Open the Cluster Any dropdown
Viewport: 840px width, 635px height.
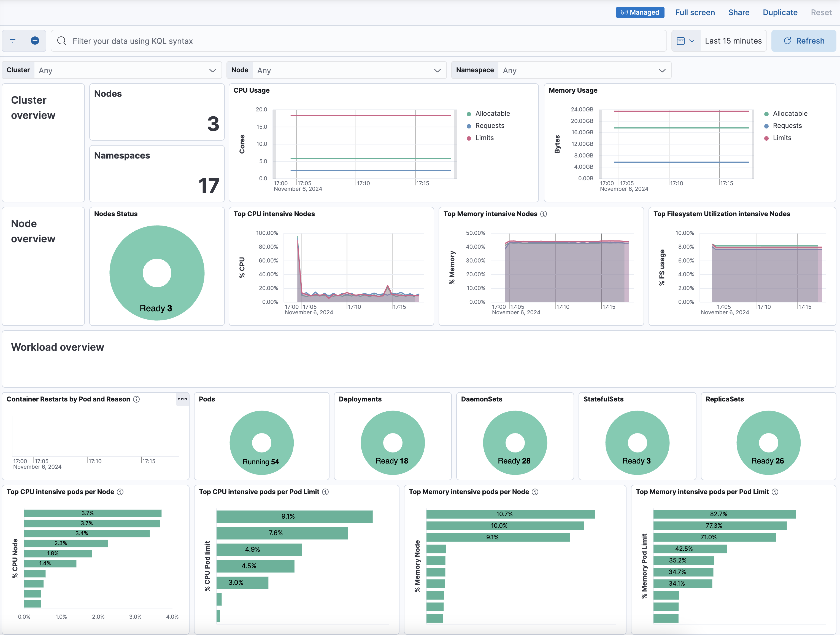pyautogui.click(x=129, y=70)
